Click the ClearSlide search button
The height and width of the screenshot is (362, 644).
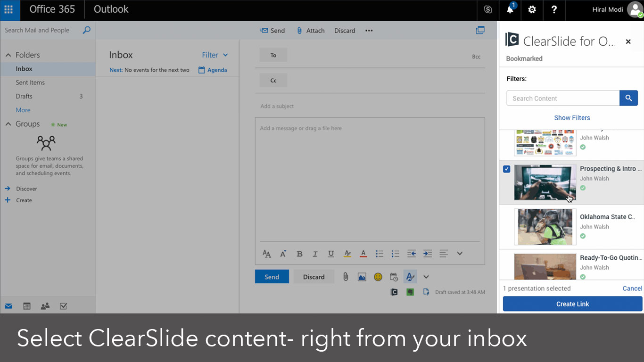click(628, 98)
